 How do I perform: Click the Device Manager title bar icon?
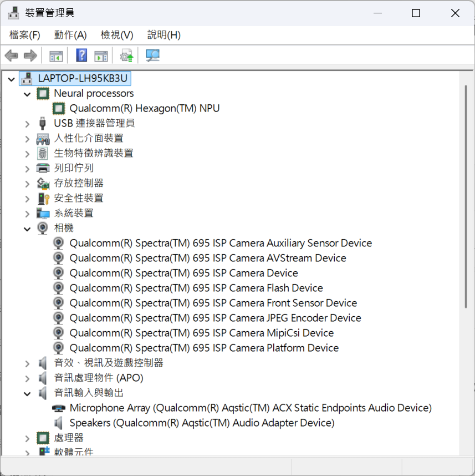[13, 13]
